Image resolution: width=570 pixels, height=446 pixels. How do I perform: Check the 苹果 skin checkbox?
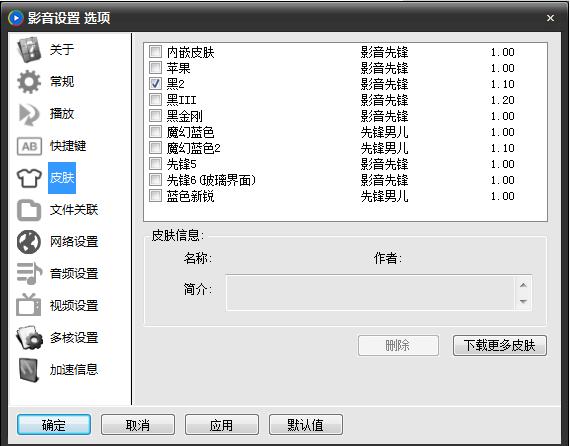[x=155, y=68]
